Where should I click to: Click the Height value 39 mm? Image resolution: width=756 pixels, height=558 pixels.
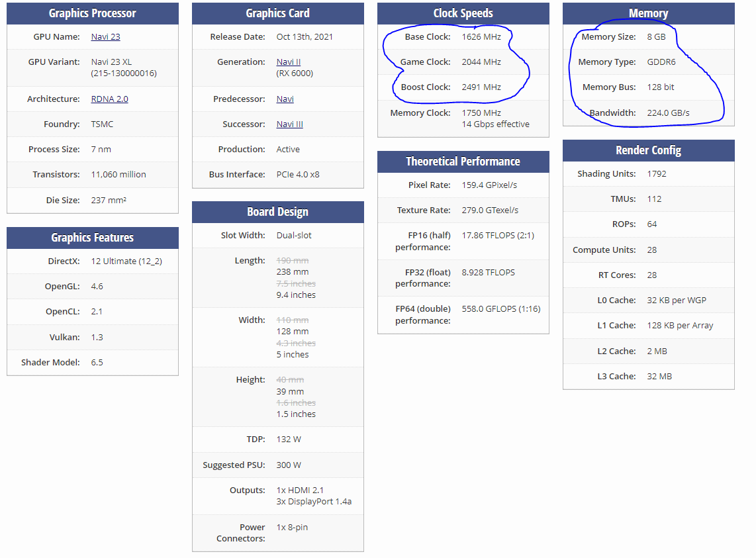290,391
